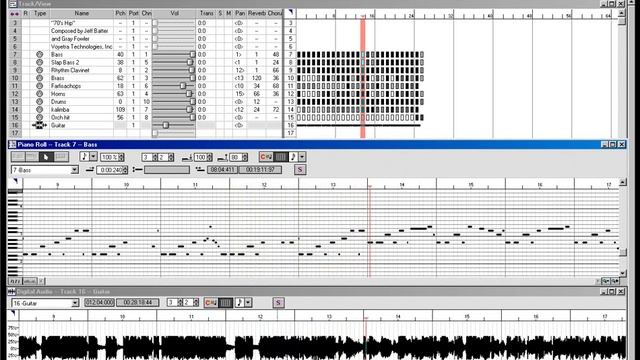Click the Vol column header

174,13
